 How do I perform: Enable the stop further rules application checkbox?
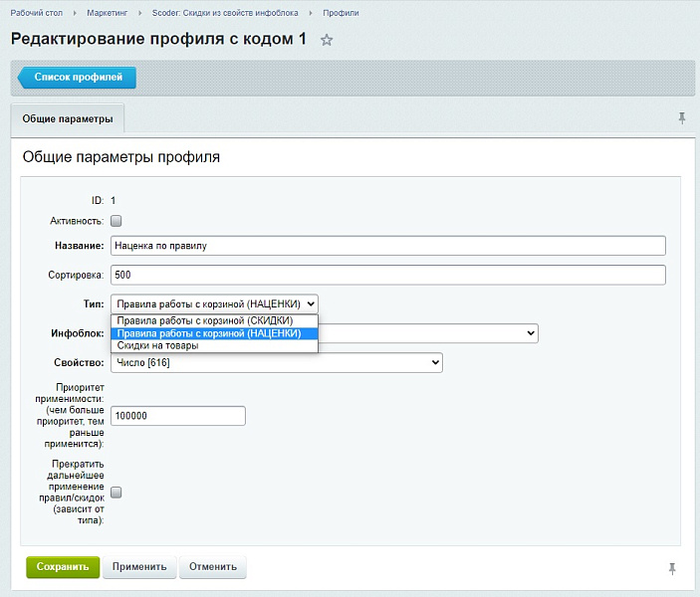pos(117,493)
